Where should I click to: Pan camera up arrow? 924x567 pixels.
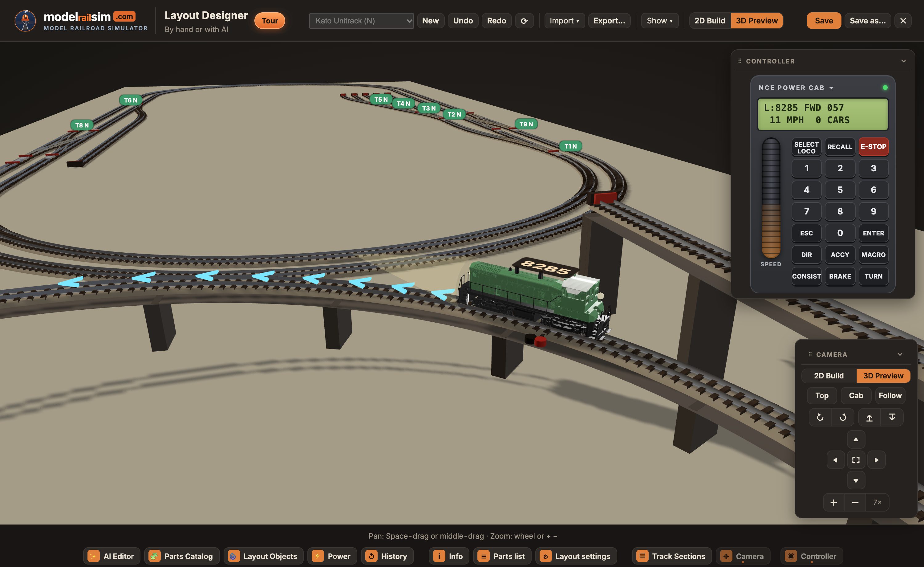tap(856, 439)
